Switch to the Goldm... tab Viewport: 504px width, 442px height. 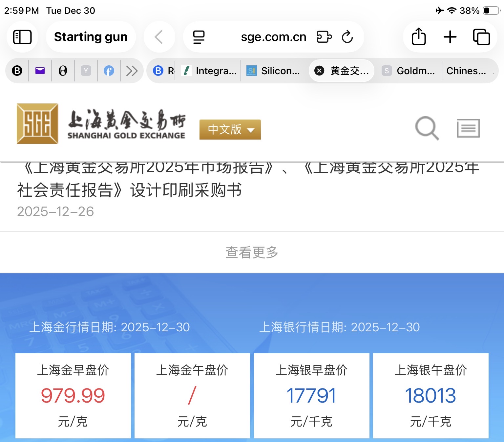pos(409,71)
